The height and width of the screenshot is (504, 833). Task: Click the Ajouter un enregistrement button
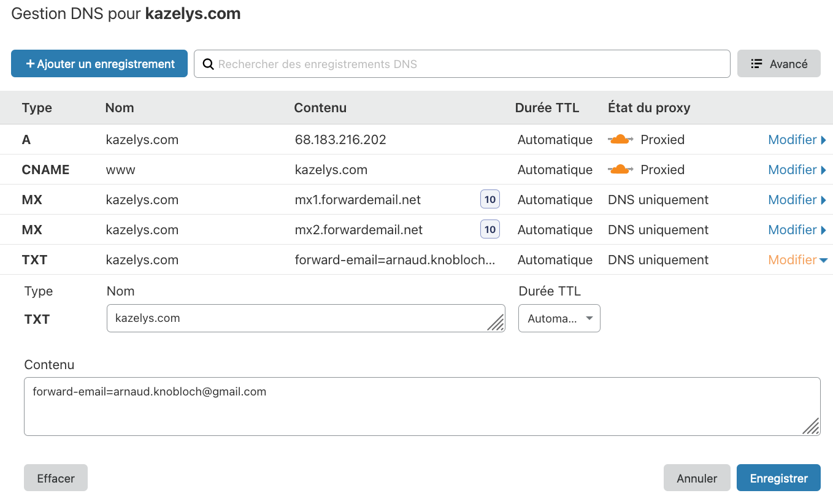[x=99, y=64]
